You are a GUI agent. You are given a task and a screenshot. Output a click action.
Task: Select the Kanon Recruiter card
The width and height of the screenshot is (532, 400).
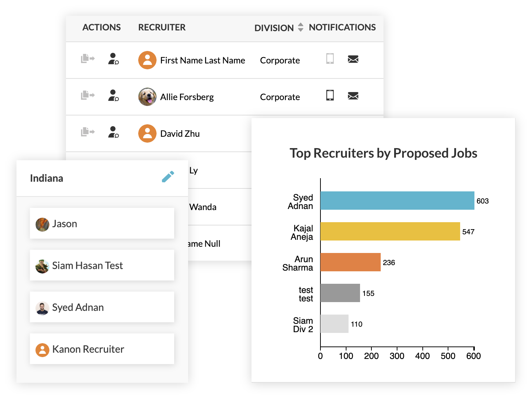click(x=102, y=349)
